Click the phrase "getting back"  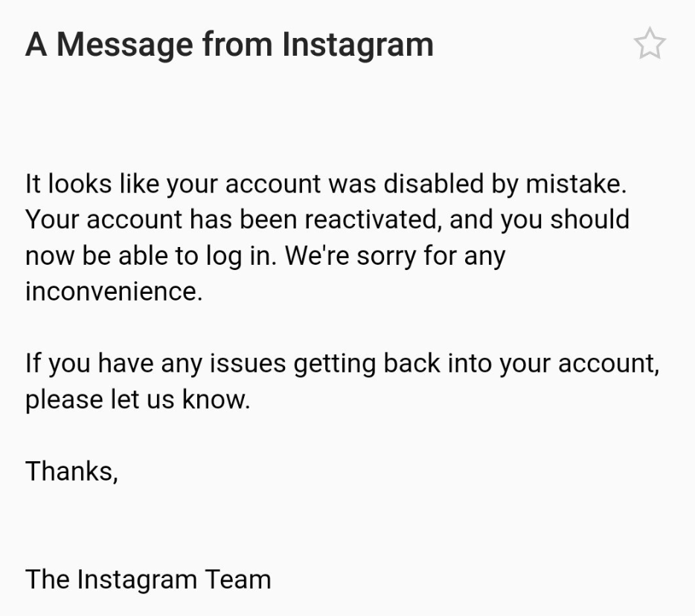click(367, 364)
